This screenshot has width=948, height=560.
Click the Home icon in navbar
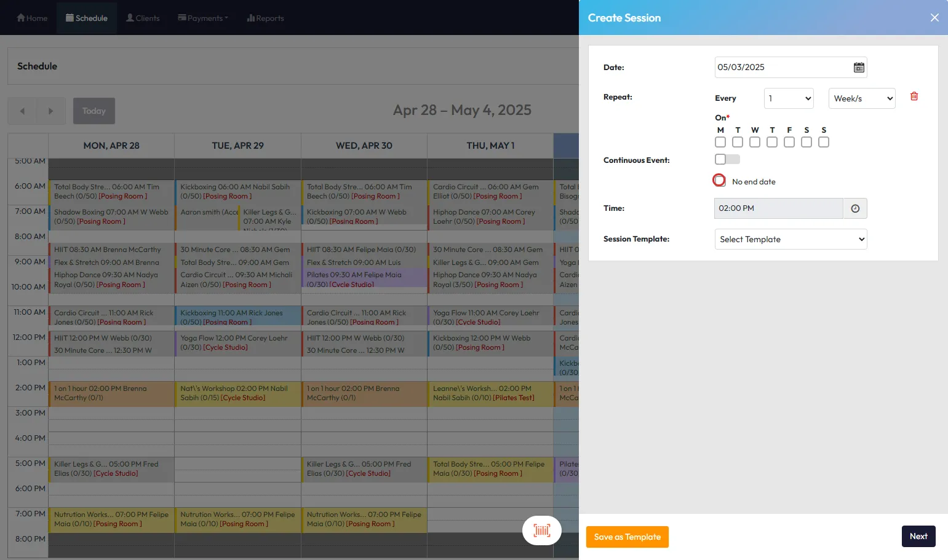(x=22, y=18)
